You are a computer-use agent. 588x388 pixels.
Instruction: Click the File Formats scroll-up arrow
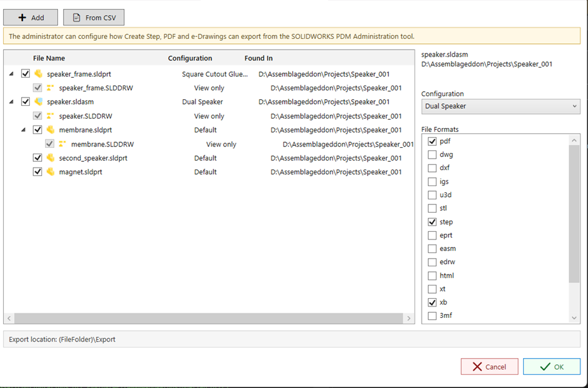coord(574,140)
